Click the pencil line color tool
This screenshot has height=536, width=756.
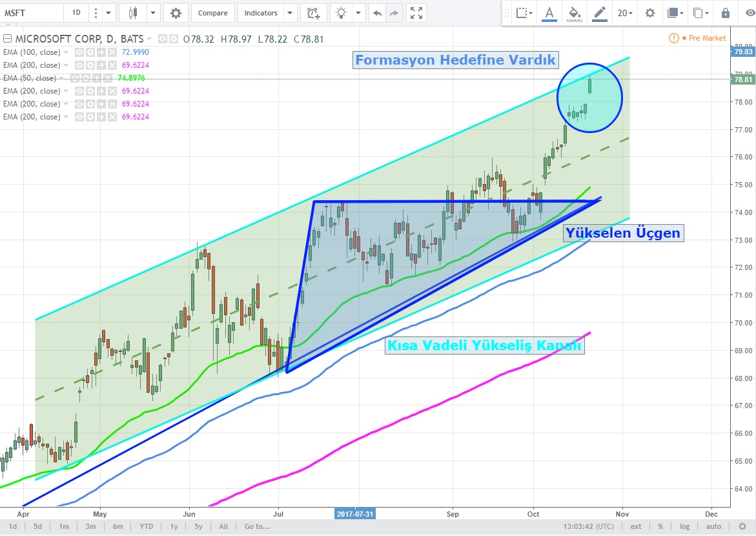[x=599, y=13]
